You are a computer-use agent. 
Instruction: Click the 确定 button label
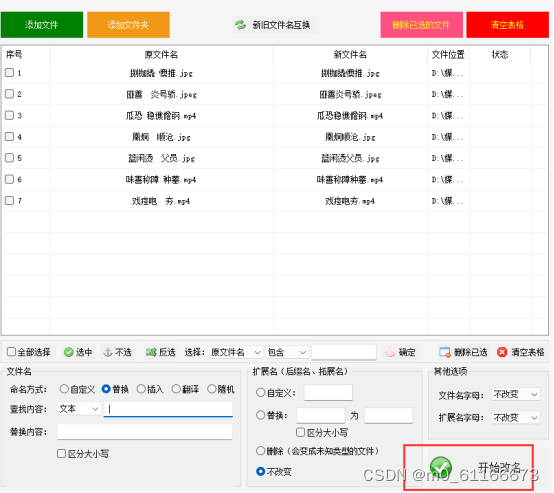407,352
